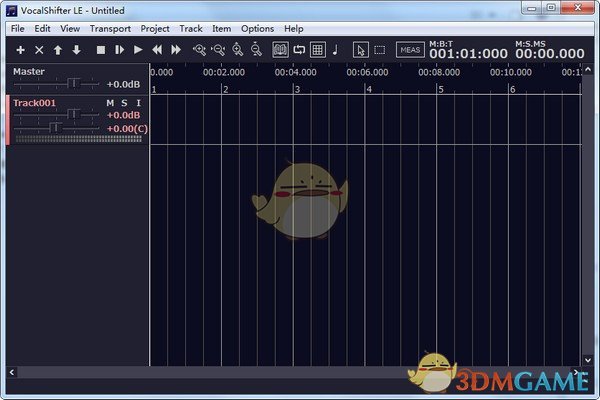
Task: Mute Track001 with the M button
Action: click(x=110, y=103)
